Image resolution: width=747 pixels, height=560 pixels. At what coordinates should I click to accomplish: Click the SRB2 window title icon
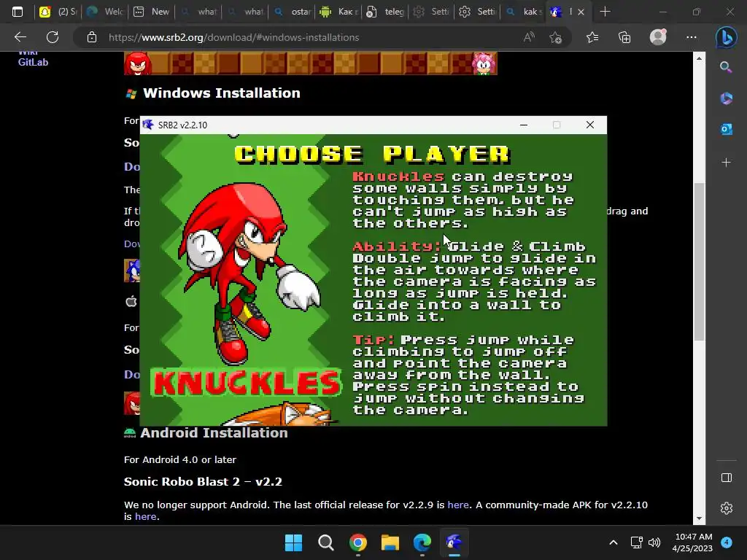point(148,125)
